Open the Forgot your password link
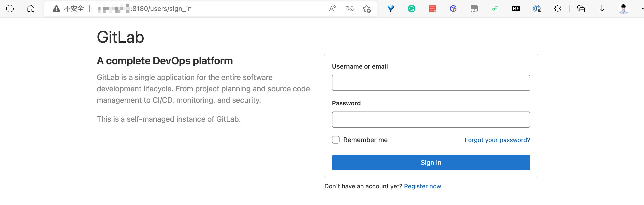 (x=497, y=140)
